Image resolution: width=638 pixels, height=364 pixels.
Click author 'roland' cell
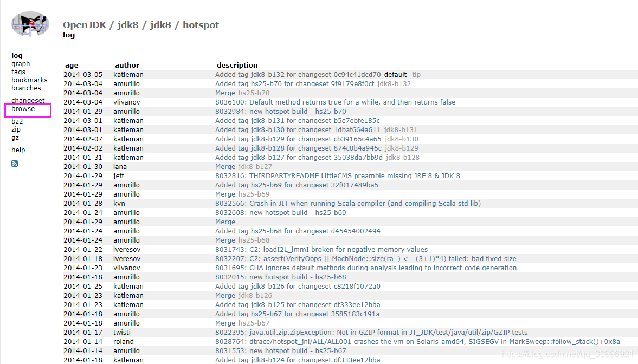(123, 342)
